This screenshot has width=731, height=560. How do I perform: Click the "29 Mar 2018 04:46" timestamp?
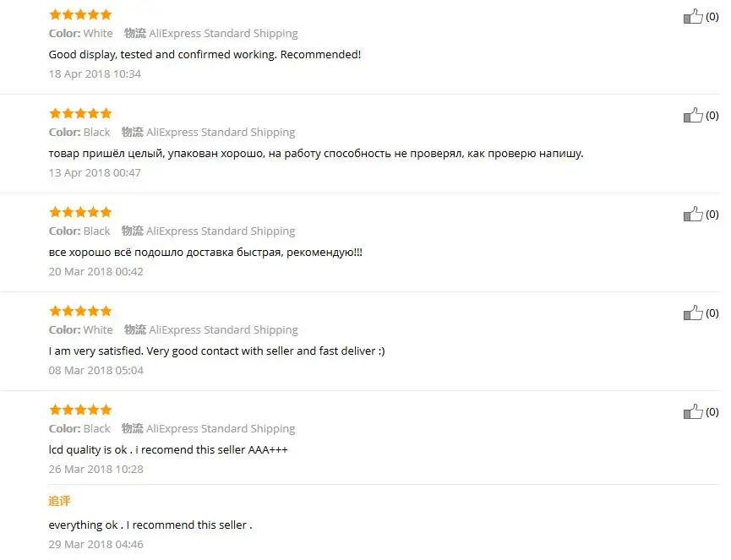[95, 544]
